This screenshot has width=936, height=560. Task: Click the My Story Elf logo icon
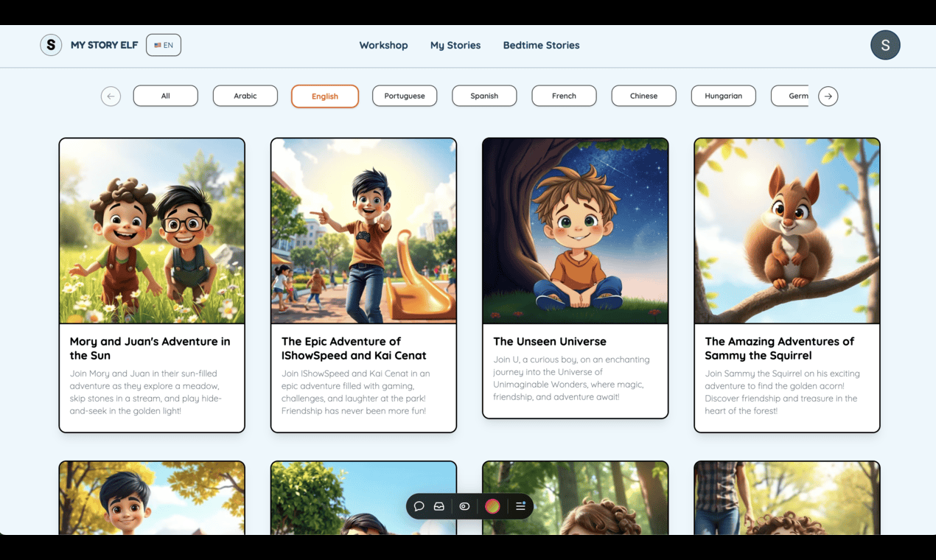click(x=51, y=45)
